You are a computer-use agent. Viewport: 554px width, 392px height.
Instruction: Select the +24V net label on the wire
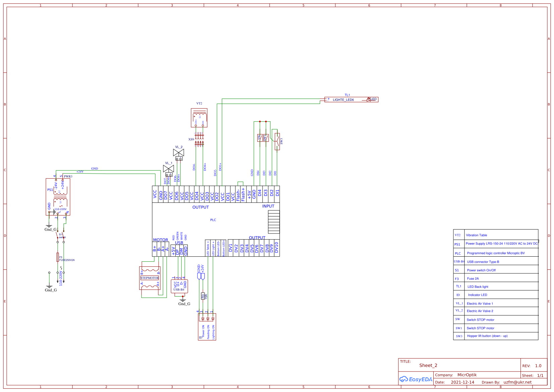click(79, 171)
